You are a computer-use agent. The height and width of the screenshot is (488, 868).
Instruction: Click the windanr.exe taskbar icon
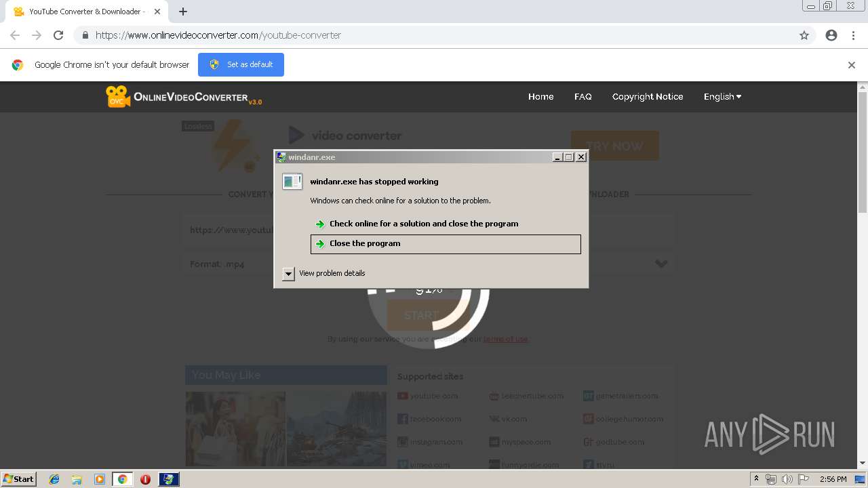(169, 479)
